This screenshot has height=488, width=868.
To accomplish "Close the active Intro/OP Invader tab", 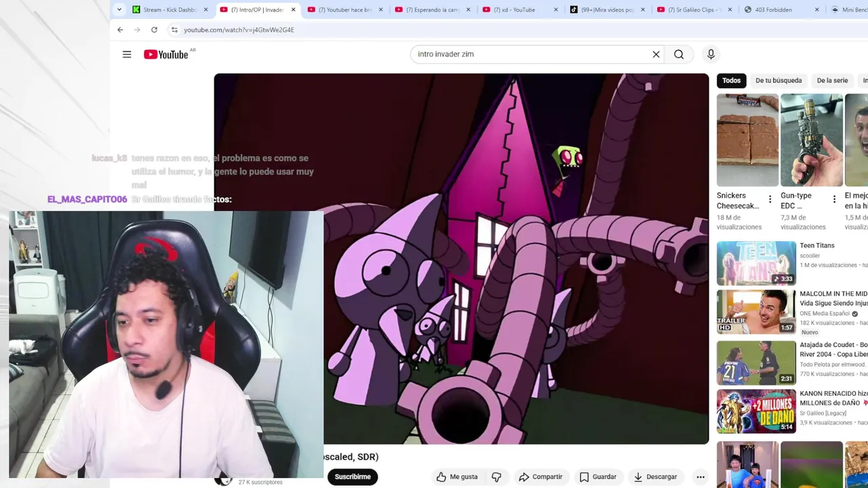I will [x=294, y=9].
